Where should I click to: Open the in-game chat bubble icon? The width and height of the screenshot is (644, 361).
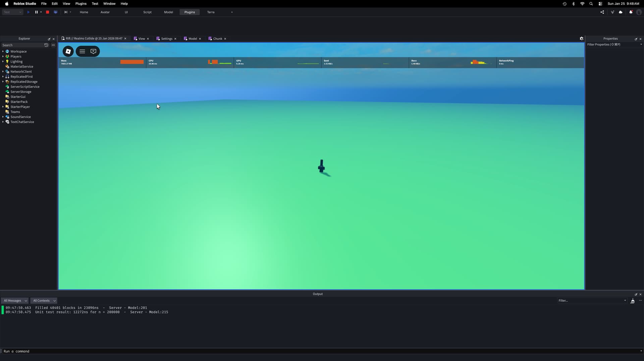pyautogui.click(x=94, y=51)
